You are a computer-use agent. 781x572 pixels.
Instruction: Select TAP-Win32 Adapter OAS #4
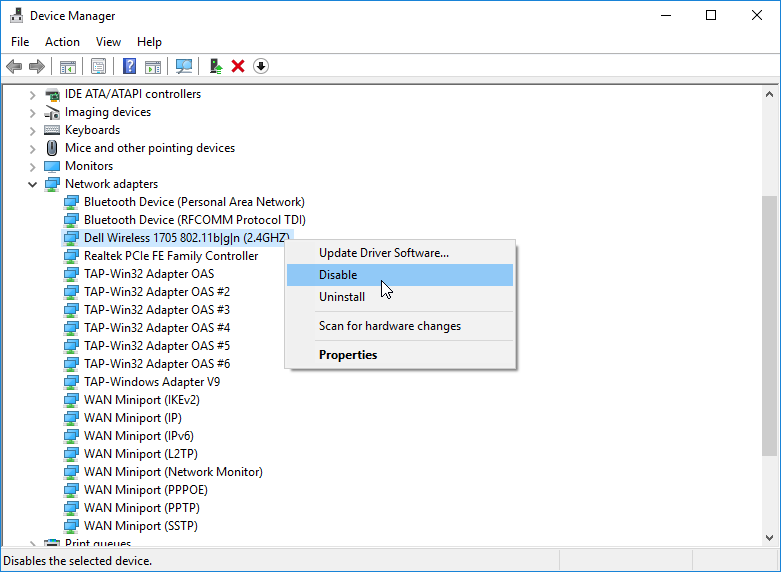click(157, 328)
